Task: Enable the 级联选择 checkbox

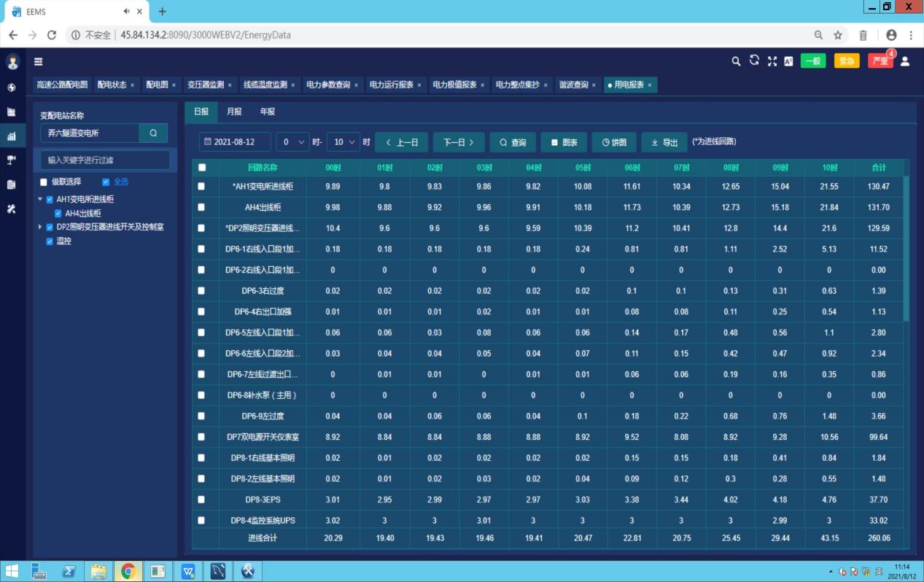Action: 44,182
